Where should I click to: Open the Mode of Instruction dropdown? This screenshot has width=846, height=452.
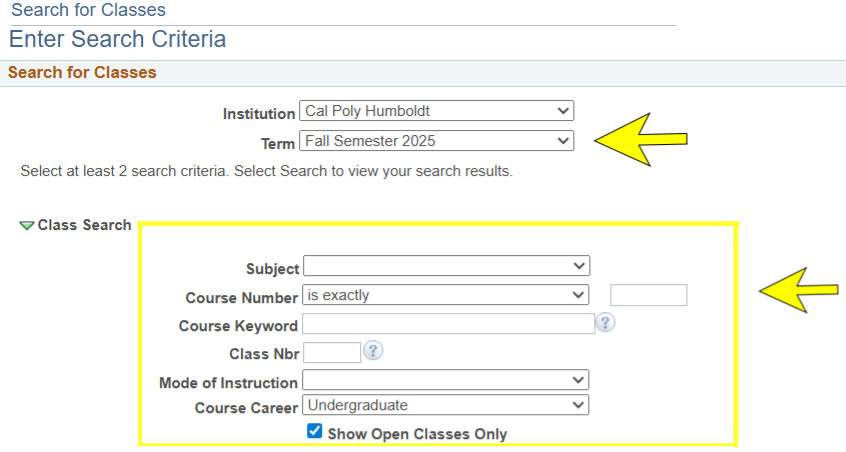446,380
